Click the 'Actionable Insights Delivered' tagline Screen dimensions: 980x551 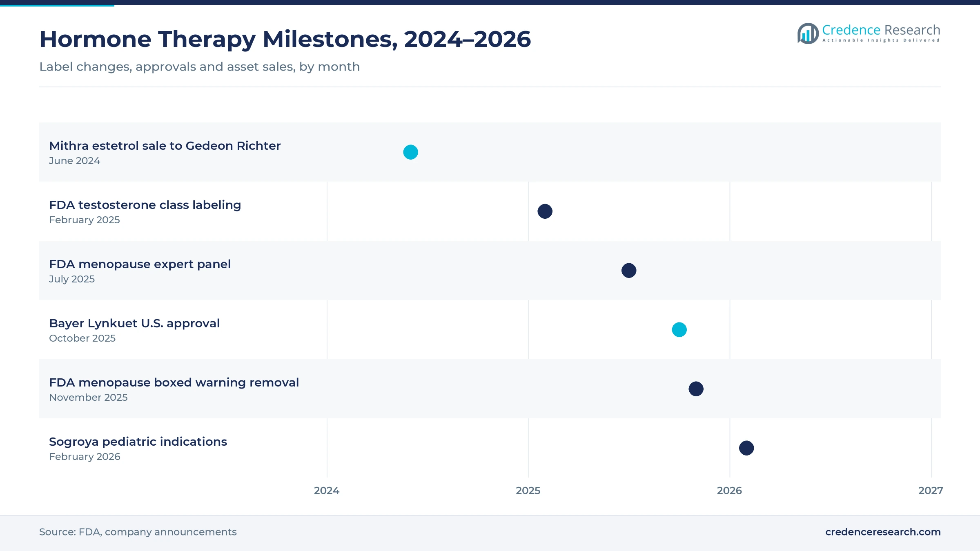point(881,40)
